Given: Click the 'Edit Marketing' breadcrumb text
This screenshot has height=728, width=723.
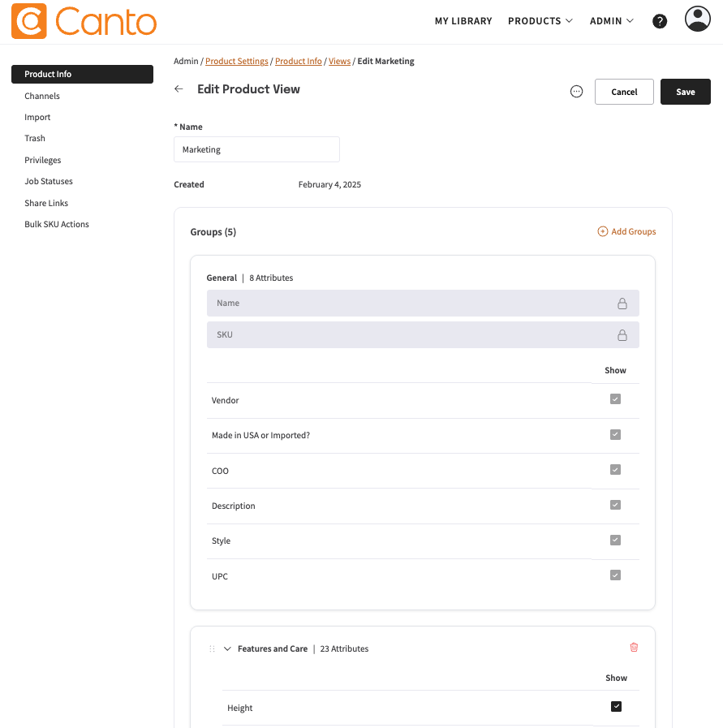Looking at the screenshot, I should (385, 62).
